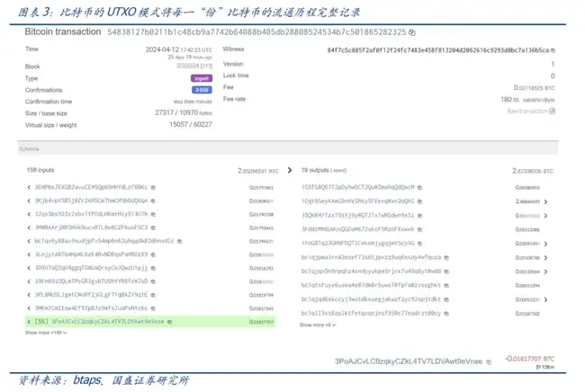Screen dimensions: 585x392
Task: Copy output address starting with bc1qjqd6
Action: (446, 299)
